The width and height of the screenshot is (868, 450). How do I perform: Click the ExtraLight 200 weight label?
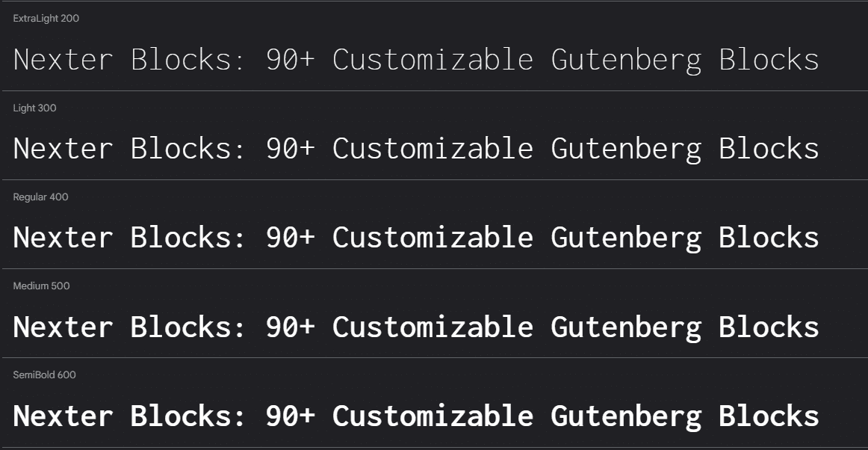coord(46,19)
